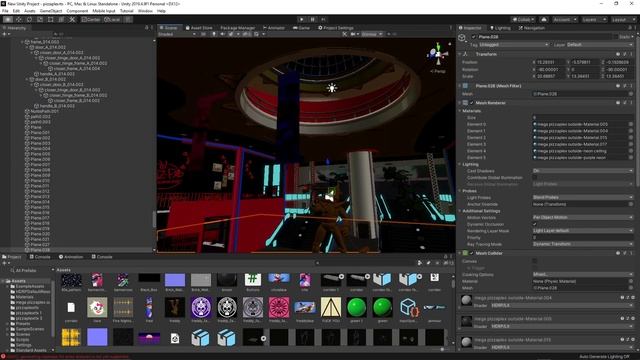Collapse the Materials section
This screenshot has width=640, height=360.
point(460,111)
